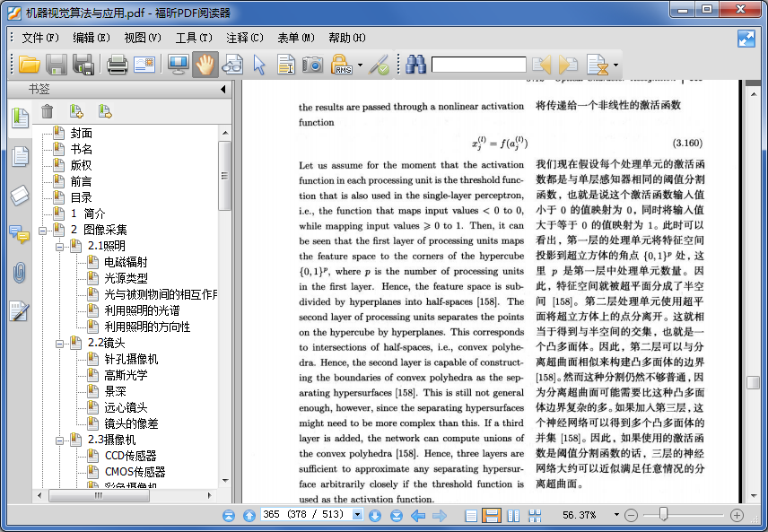Screen dimensions: 768x532
Task: Open the search options dropdown arrow
Action: point(615,65)
